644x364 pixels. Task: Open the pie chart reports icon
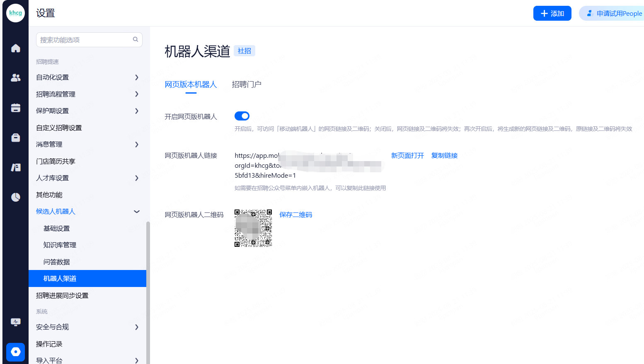(x=16, y=197)
